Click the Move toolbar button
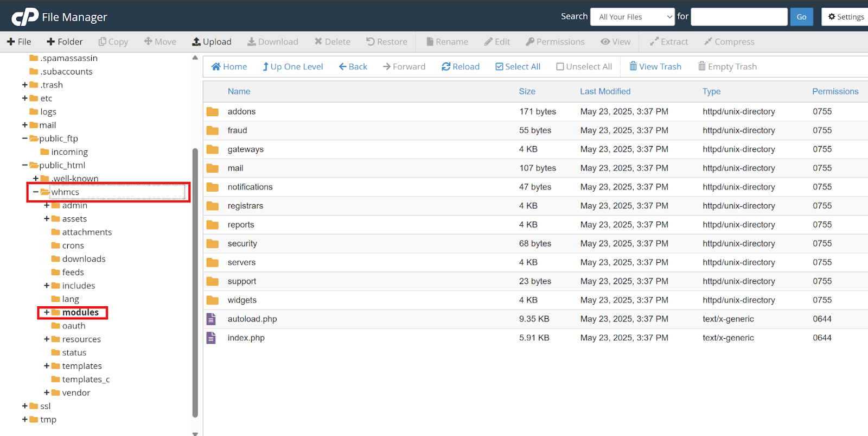Viewport: 868px width, 436px height. point(160,42)
